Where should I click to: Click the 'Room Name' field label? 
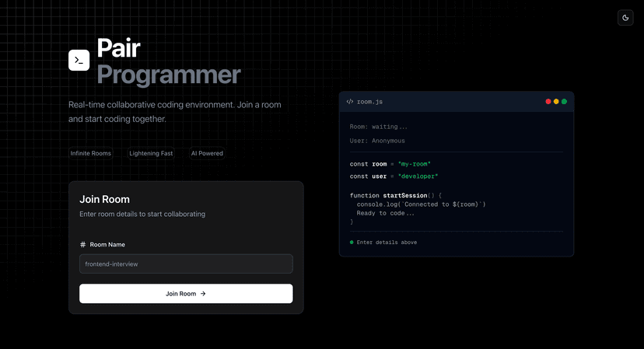(107, 245)
